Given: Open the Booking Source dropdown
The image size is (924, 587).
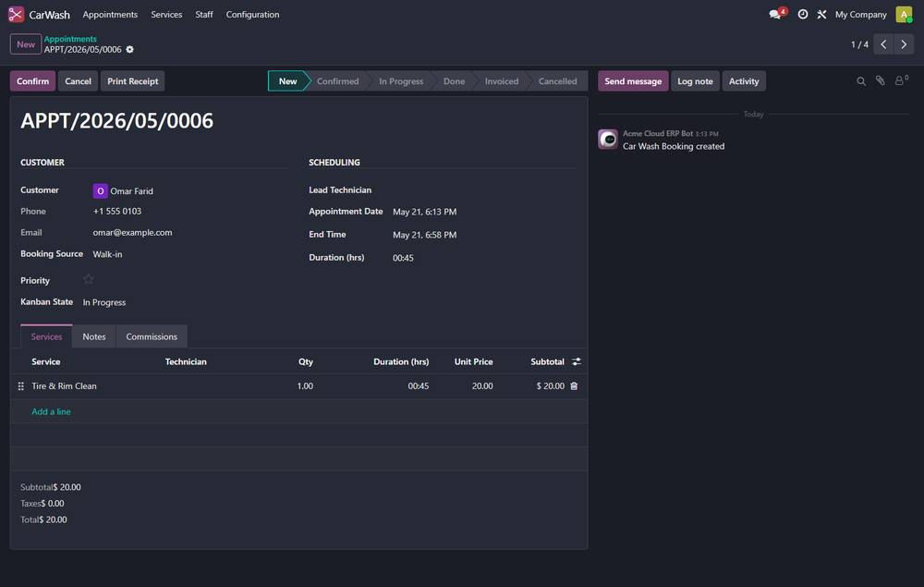Looking at the screenshot, I should tap(188, 254).
